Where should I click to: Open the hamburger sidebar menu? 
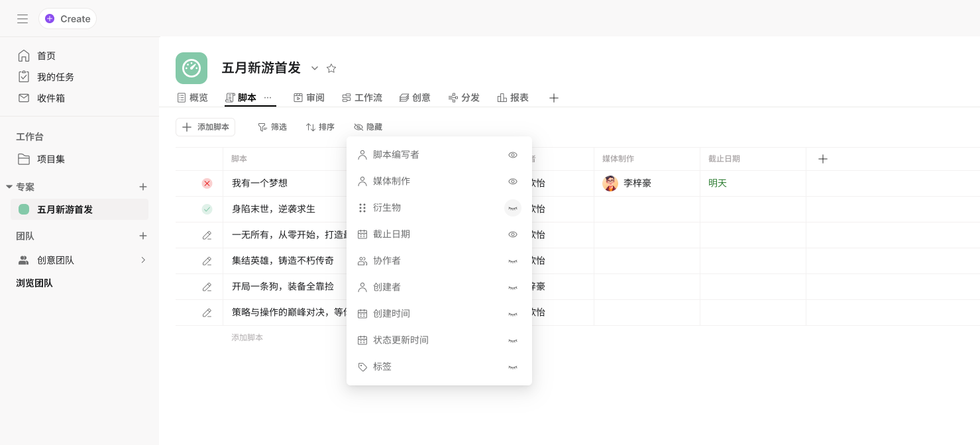[x=23, y=19]
